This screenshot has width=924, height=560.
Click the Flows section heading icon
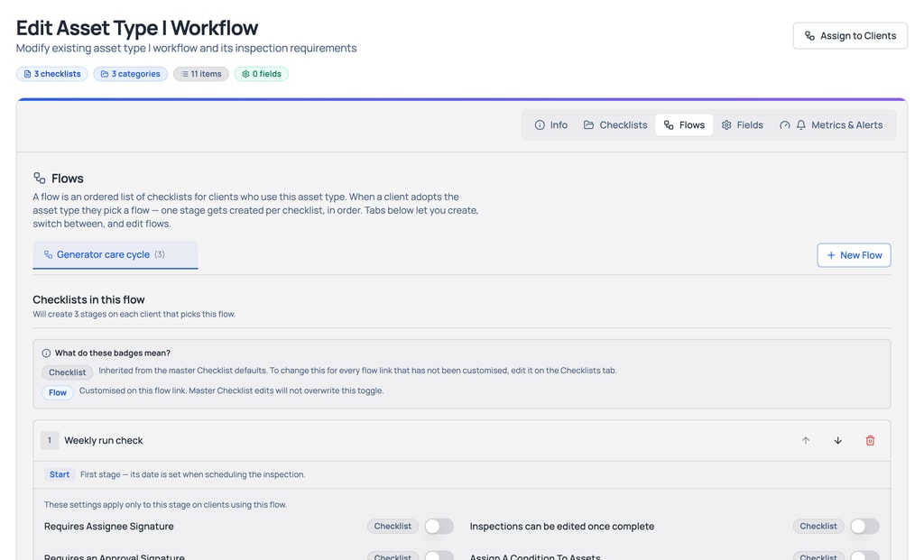pyautogui.click(x=40, y=178)
